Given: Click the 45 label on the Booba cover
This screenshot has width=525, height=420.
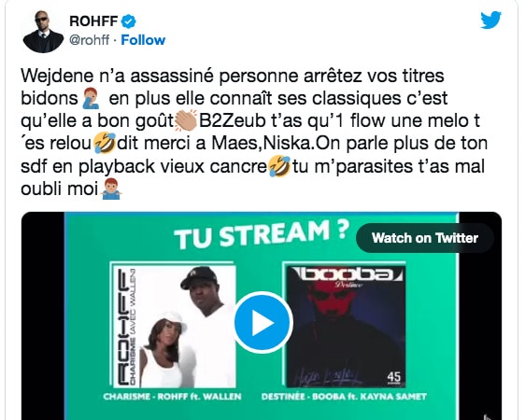Looking at the screenshot, I should 394,377.
